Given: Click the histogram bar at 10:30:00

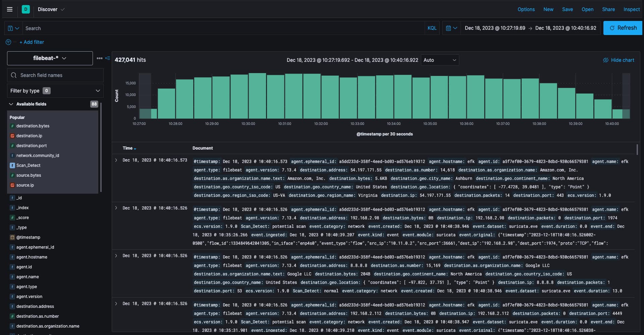Looking at the screenshot, I should click(x=257, y=96).
